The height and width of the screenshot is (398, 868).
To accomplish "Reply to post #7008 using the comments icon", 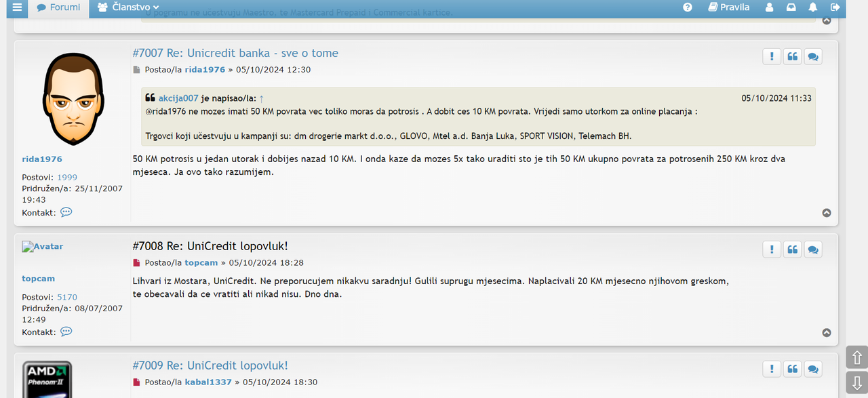I will pos(813,250).
